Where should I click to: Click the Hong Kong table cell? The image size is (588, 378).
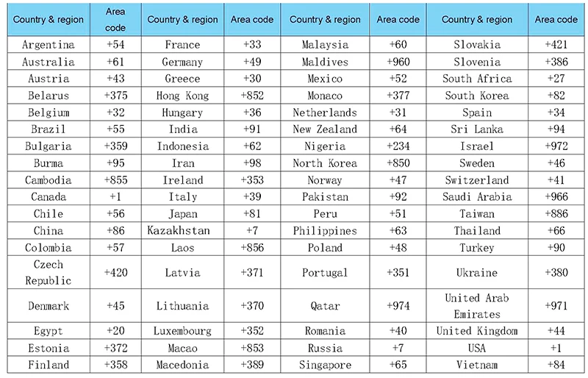click(182, 96)
